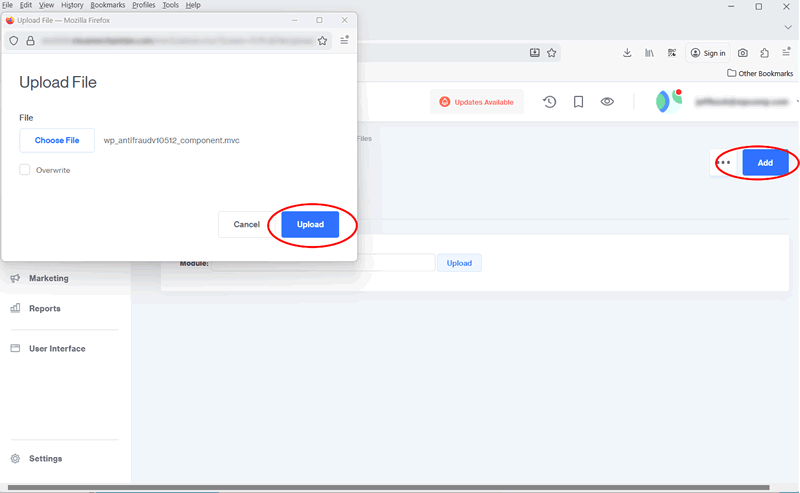Open Settings in the sidebar

coord(45,458)
